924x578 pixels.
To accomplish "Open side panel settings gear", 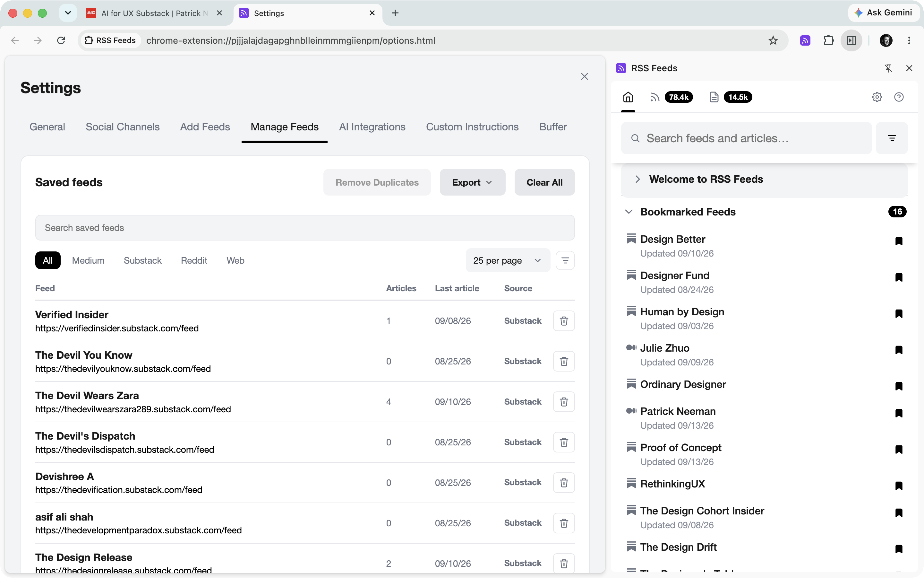I will pos(877,97).
